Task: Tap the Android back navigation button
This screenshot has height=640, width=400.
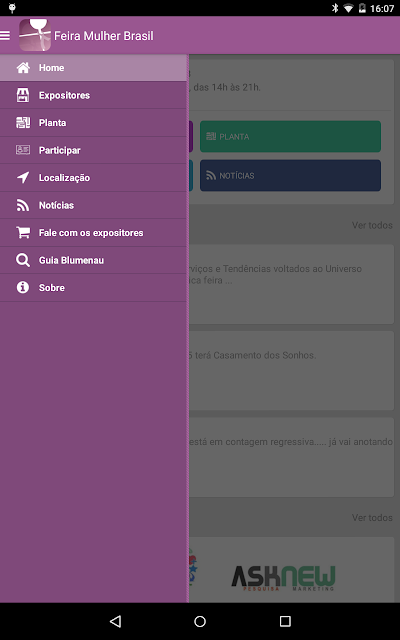Action: tap(116, 621)
